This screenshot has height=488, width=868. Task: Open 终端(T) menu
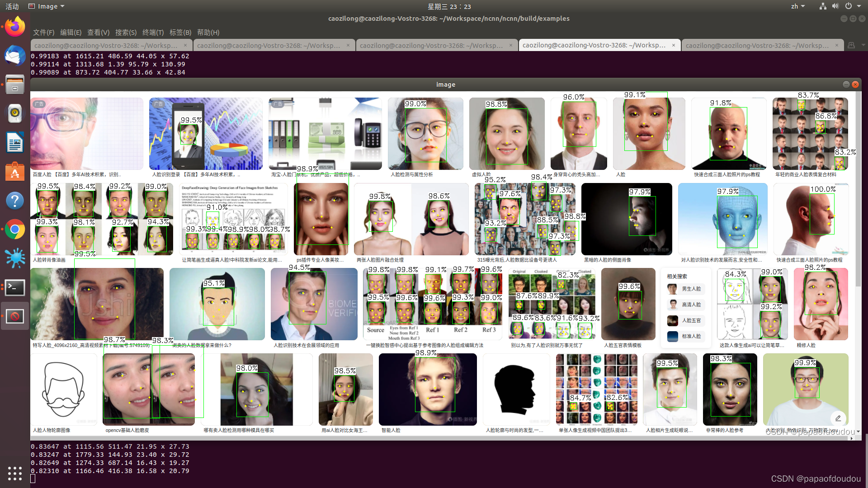(x=153, y=33)
